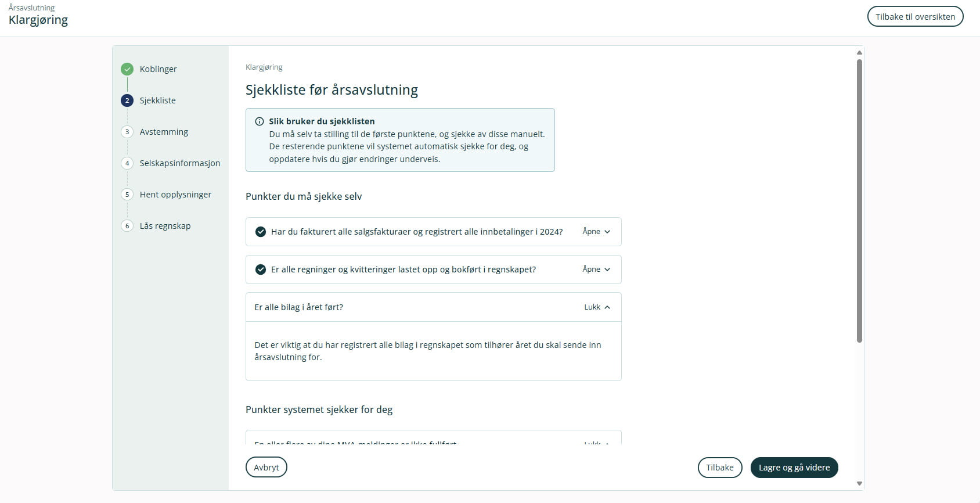This screenshot has width=980, height=503.
Task: Click the step 3 Avstemming number icon
Action: (x=127, y=132)
